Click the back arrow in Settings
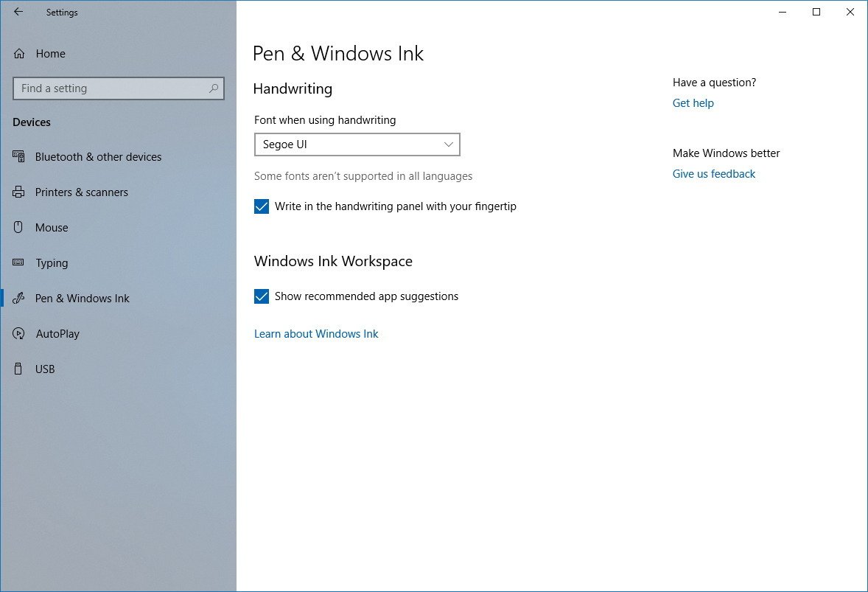The image size is (868, 592). coord(18,12)
